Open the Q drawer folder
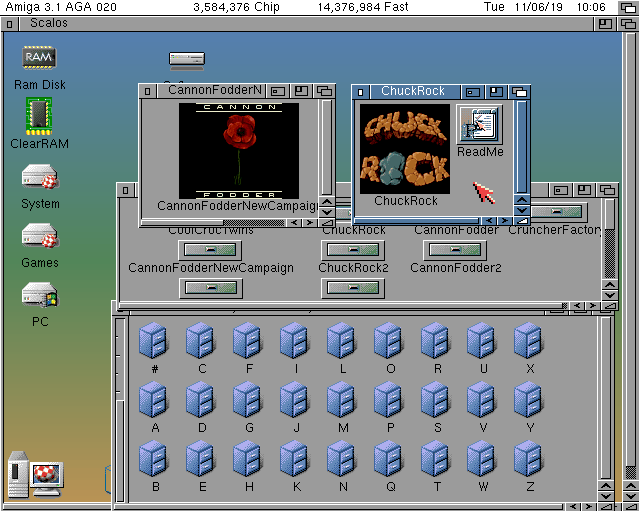639x511 pixels. click(x=388, y=458)
